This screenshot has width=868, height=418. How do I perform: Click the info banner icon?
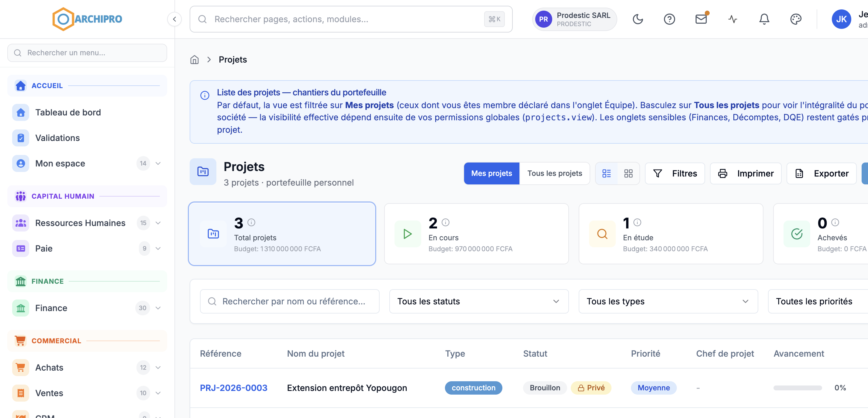tap(205, 96)
